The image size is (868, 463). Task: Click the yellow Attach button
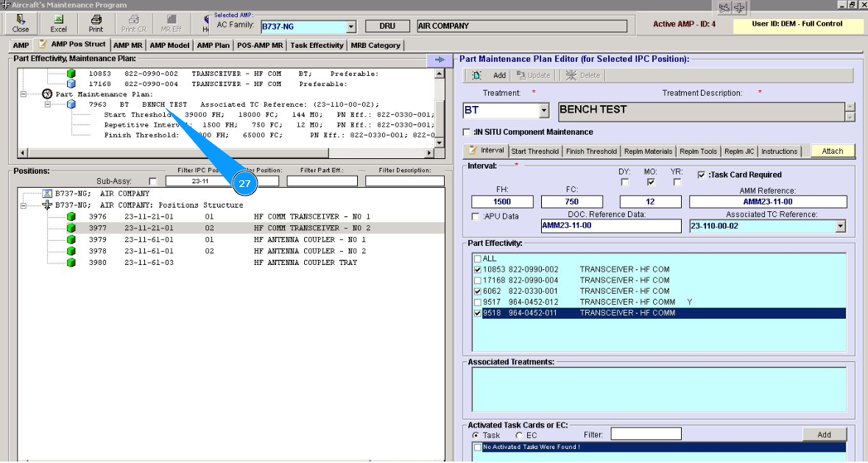832,151
